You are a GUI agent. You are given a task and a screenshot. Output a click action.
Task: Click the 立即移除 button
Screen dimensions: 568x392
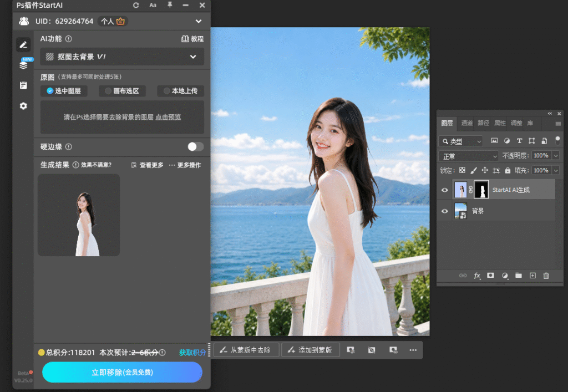coord(122,372)
